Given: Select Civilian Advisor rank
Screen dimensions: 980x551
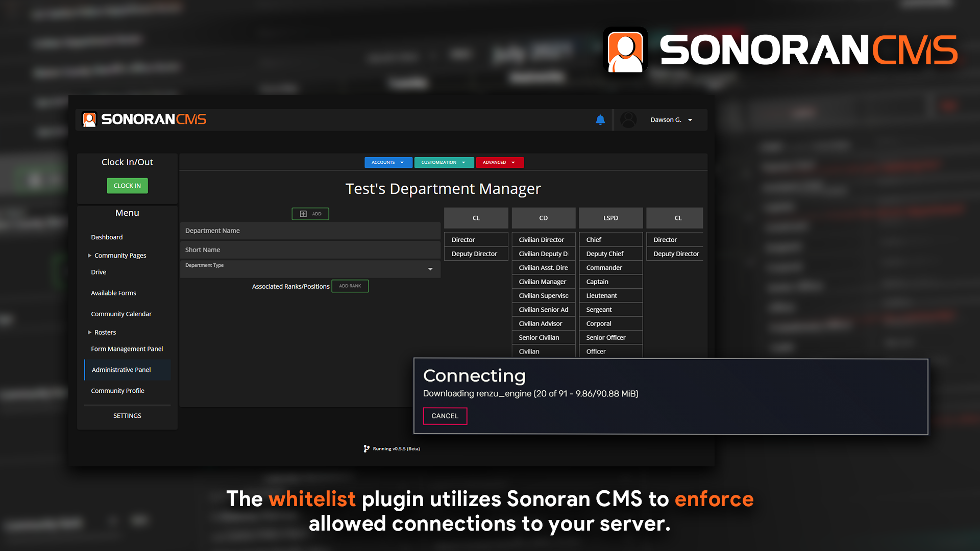Looking at the screenshot, I should pos(544,323).
